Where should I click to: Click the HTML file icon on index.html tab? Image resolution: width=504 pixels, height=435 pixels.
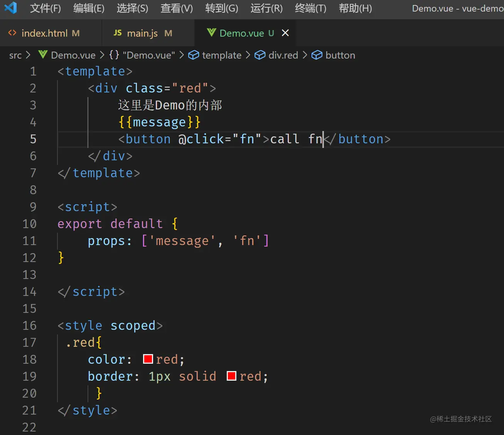click(x=12, y=33)
